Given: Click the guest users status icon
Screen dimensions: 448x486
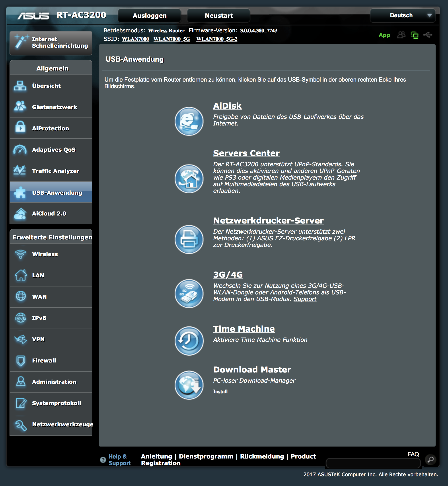Looking at the screenshot, I should tap(401, 35).
